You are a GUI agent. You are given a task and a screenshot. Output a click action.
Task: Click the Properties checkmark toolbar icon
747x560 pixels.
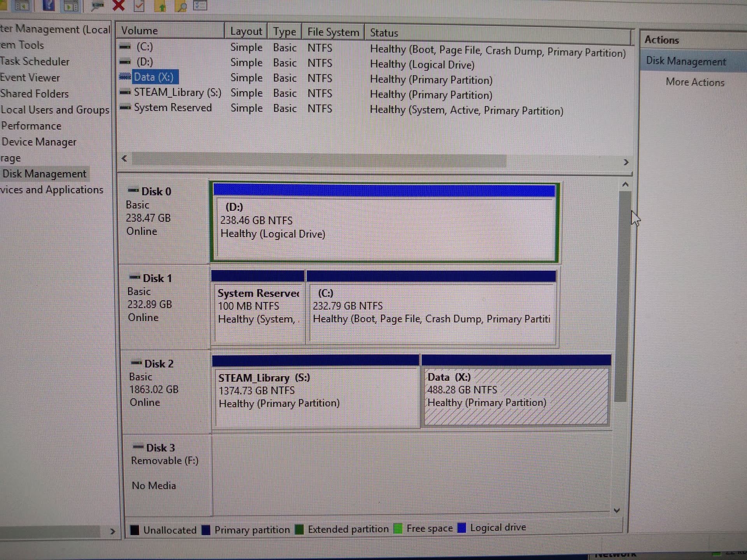click(x=139, y=5)
